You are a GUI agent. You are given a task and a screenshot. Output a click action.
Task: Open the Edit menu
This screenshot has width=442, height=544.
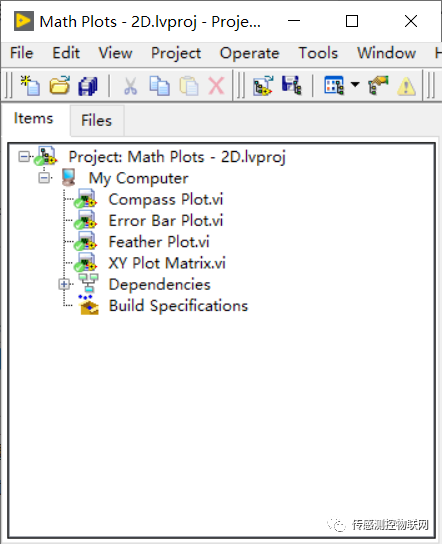[66, 53]
